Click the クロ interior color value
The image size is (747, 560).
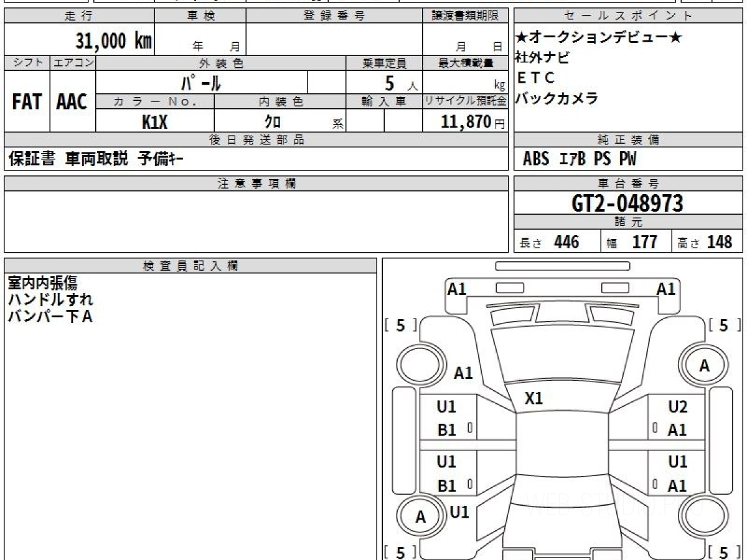[273, 122]
